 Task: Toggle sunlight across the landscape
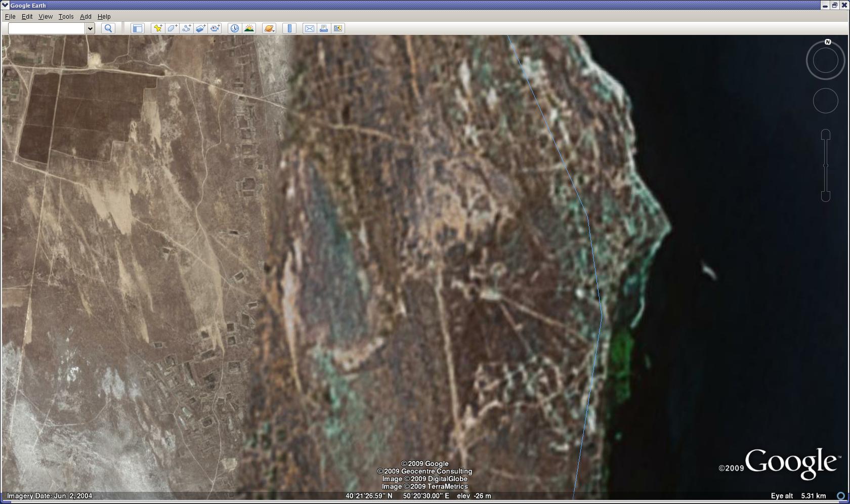pyautogui.click(x=249, y=28)
